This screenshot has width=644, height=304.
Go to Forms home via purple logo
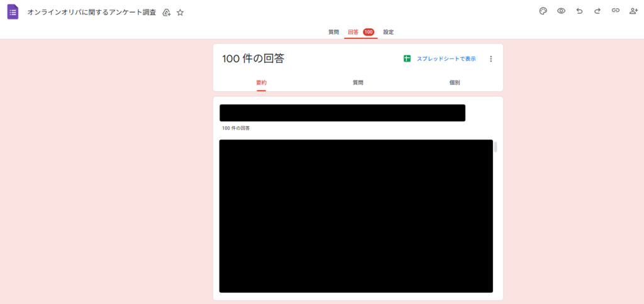(x=13, y=12)
